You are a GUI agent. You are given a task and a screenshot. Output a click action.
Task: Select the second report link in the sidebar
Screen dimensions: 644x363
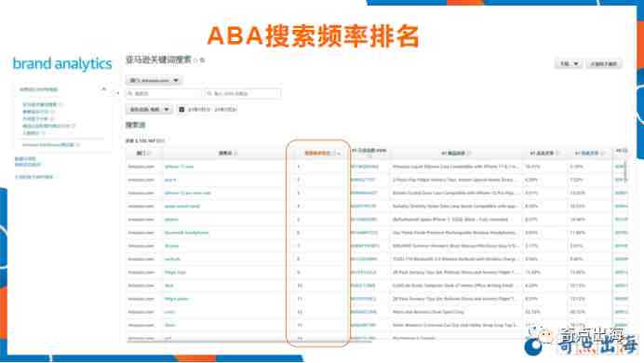(x=35, y=112)
